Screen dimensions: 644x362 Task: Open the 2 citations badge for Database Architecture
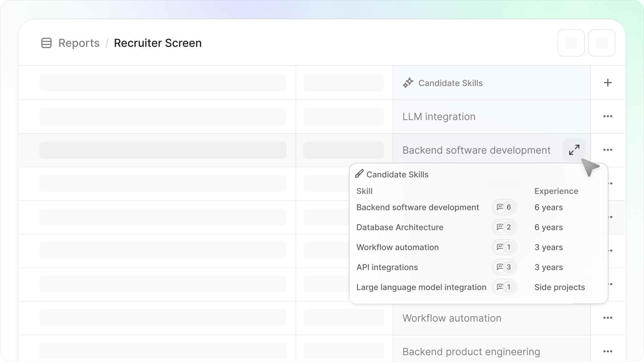tap(504, 227)
